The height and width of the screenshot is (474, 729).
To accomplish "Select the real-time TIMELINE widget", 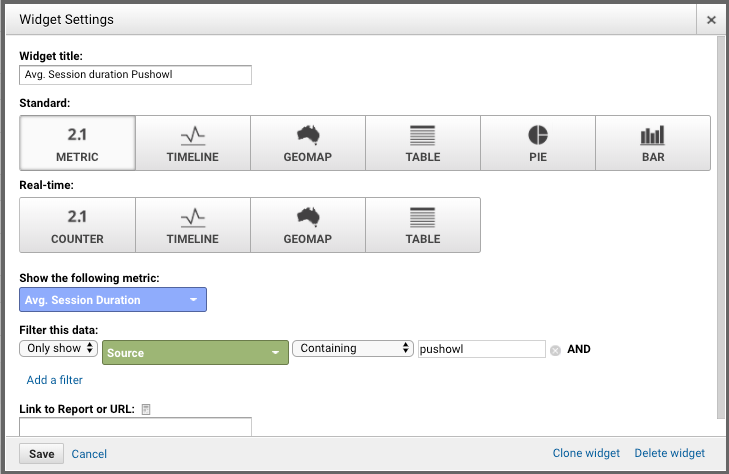I will click(193, 225).
